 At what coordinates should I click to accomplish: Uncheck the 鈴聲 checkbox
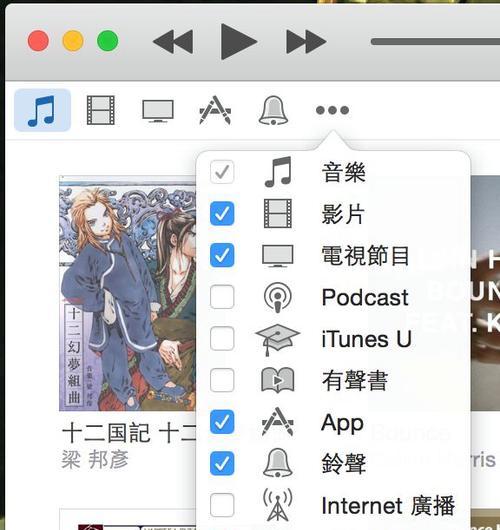(222, 463)
